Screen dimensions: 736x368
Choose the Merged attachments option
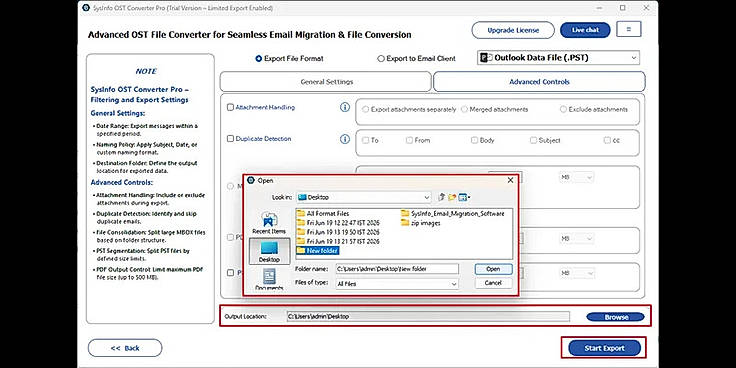tap(464, 109)
